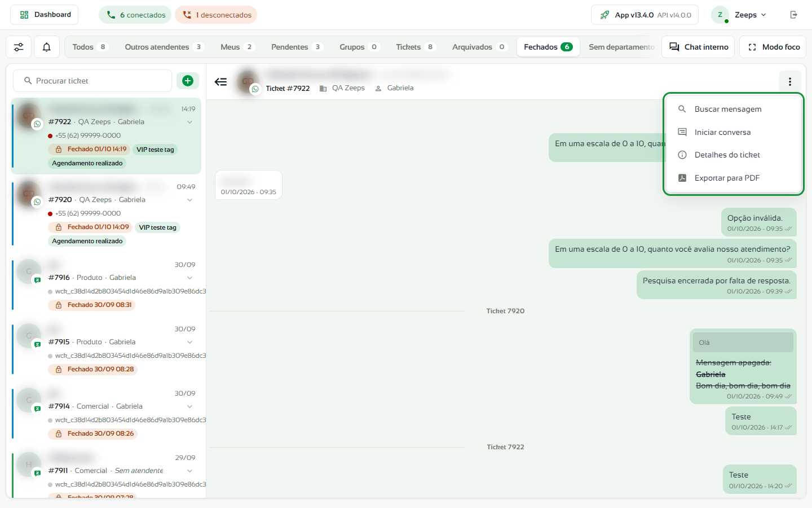Viewport: 812px width, 508px height.
Task: Click the 6 conectados status chip
Action: tap(135, 15)
